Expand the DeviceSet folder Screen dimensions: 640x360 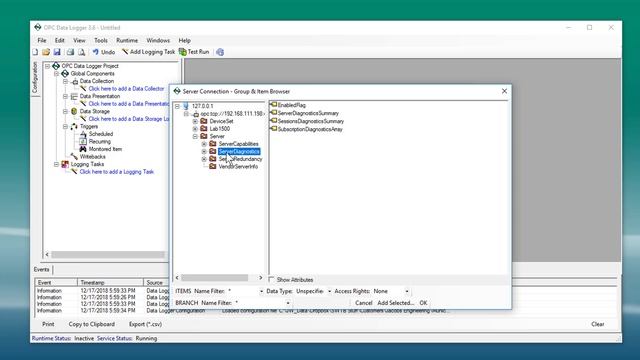[195, 121]
